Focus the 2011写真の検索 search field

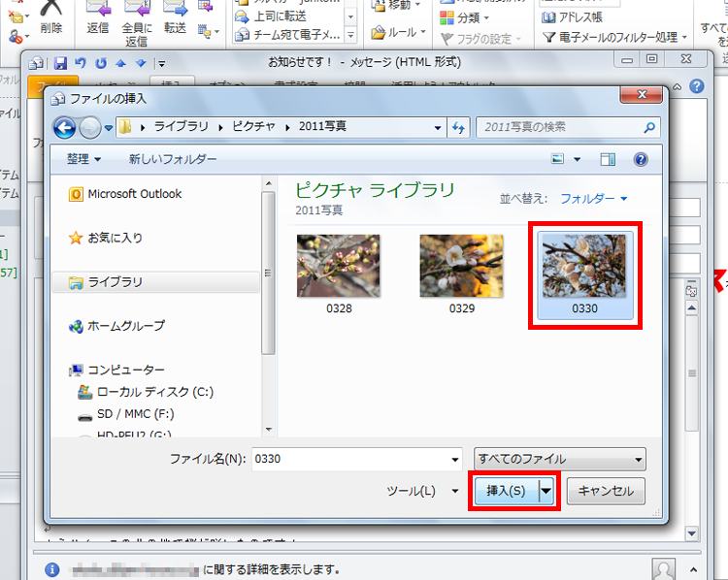(x=568, y=127)
